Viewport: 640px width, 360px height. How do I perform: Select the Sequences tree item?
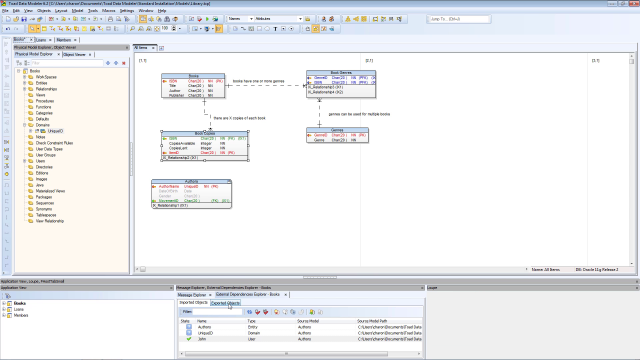point(45,203)
